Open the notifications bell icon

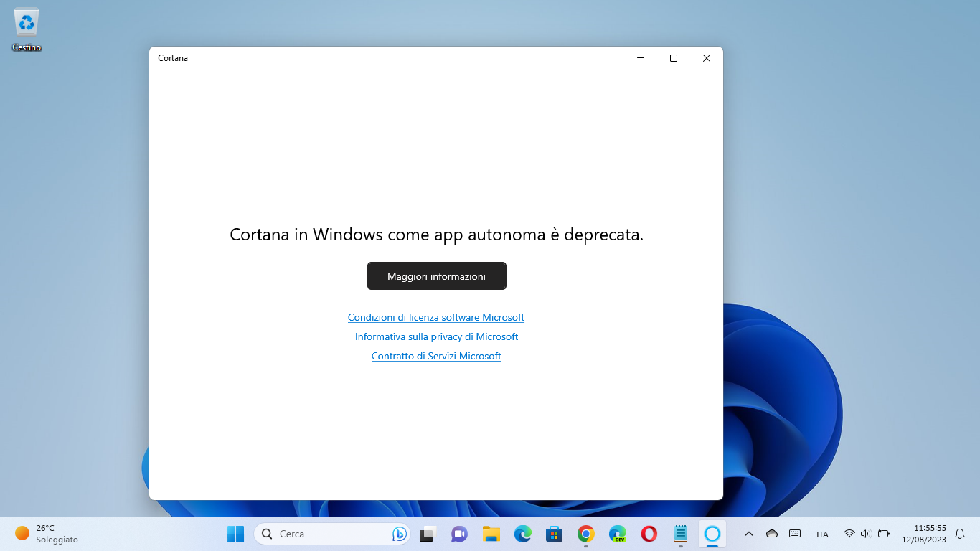point(960,534)
